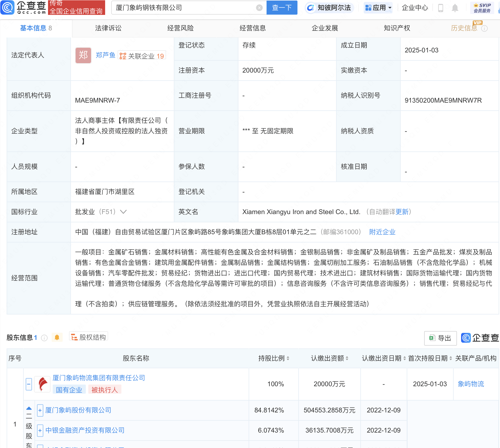Open the 应用 dropdown menu
This screenshot has width=500, height=448.
pos(378,8)
